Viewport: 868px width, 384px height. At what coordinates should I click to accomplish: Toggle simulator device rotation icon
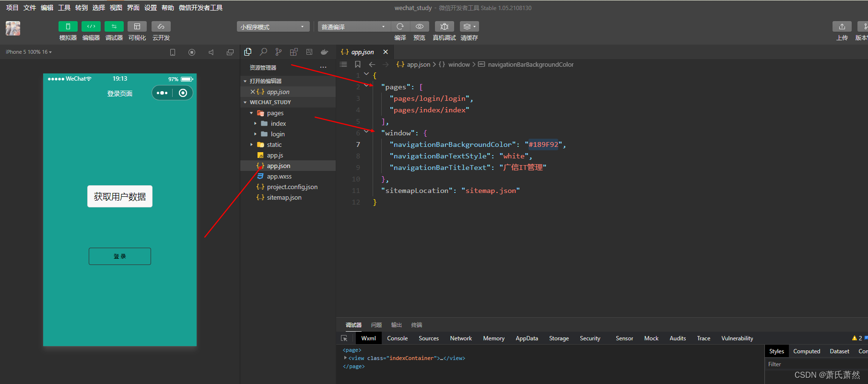[173, 52]
